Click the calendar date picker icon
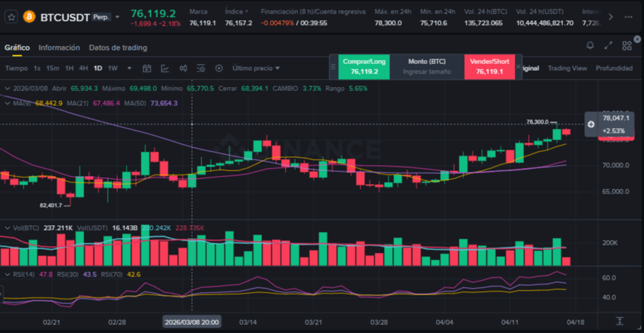Viewport: 644px width, 333px height. (147, 68)
